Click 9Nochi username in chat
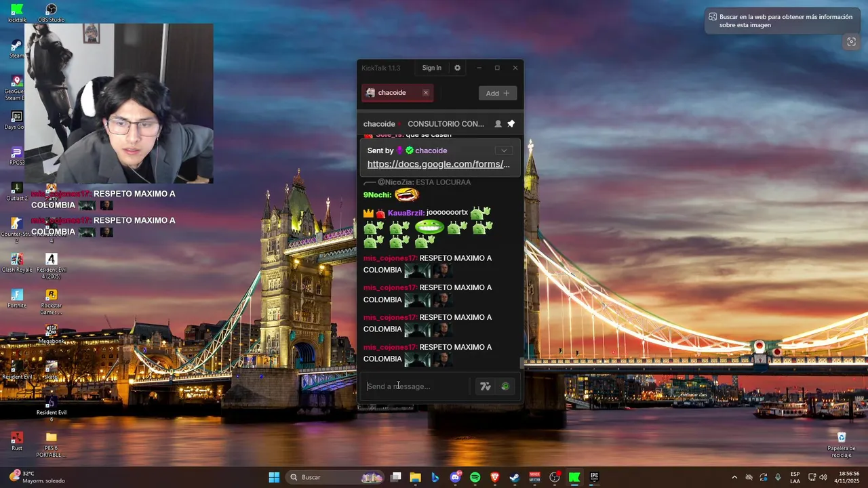This screenshot has height=488, width=868. pyautogui.click(x=377, y=195)
